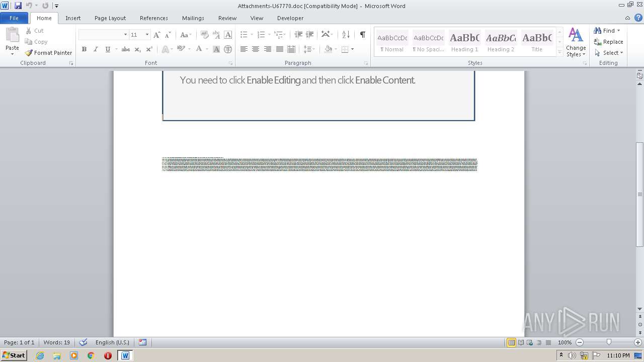Click the Windows Start button
This screenshot has height=362, width=644.
[14, 355]
